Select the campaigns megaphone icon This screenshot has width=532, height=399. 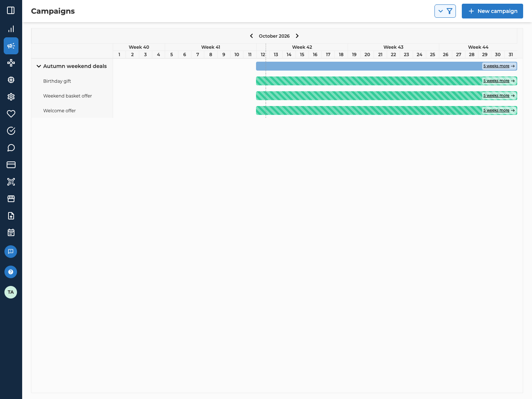(11, 46)
